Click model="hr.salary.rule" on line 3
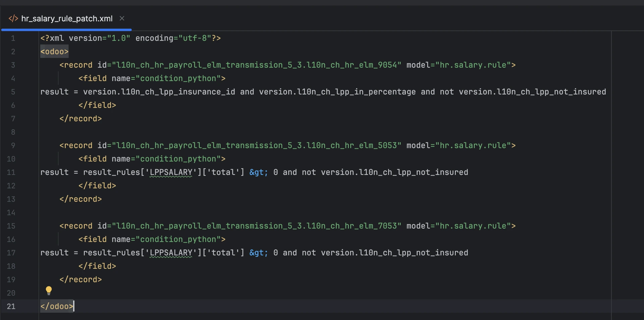 (459, 65)
